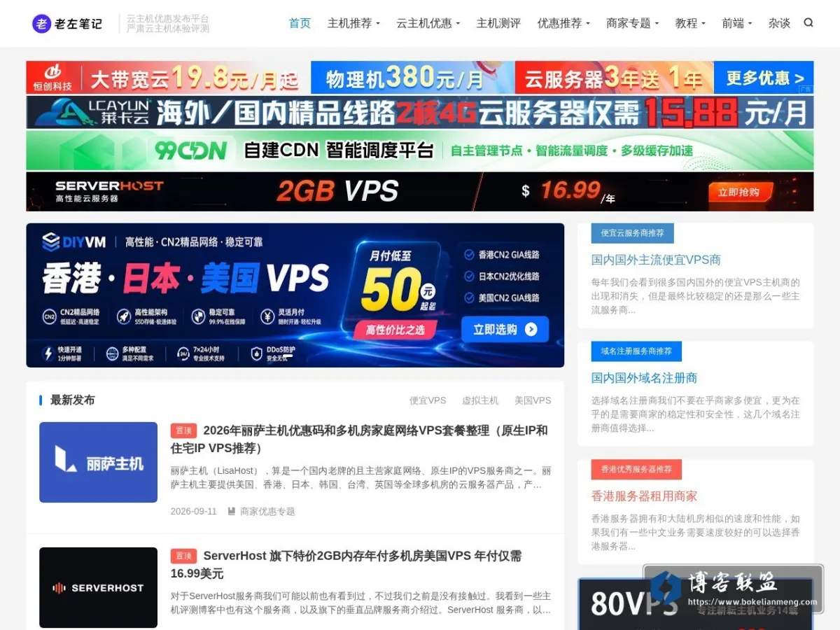This screenshot has height=630, width=840.
Task: Open the ServerHost article thumbnail
Action: click(x=98, y=587)
